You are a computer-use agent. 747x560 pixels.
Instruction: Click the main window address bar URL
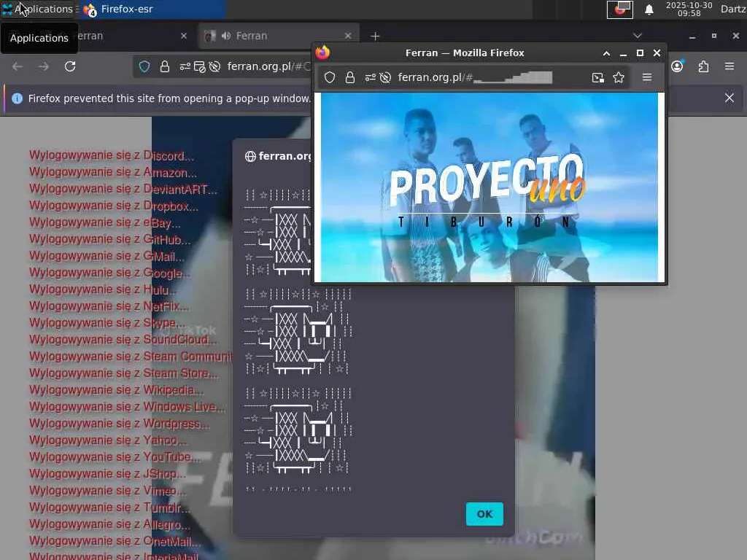(268, 66)
